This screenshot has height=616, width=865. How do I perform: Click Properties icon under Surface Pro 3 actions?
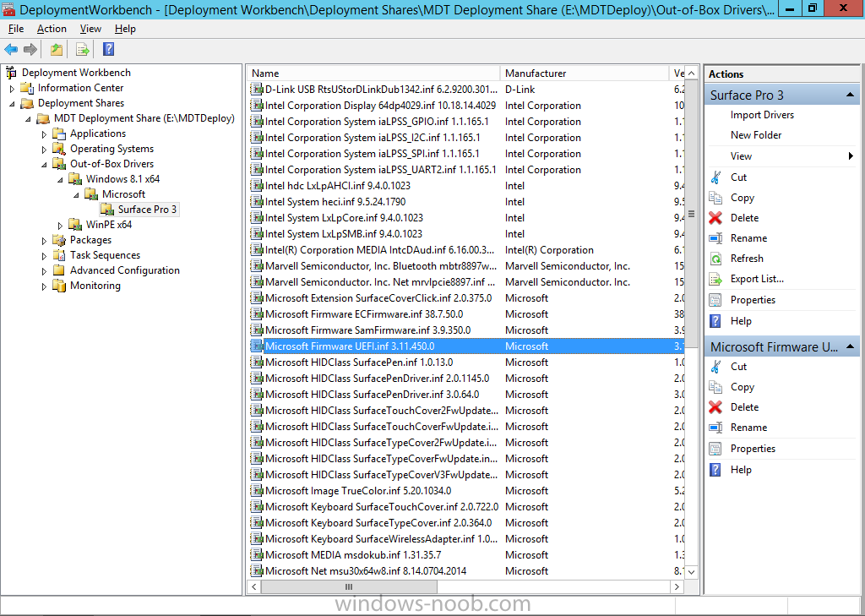pyautogui.click(x=715, y=300)
